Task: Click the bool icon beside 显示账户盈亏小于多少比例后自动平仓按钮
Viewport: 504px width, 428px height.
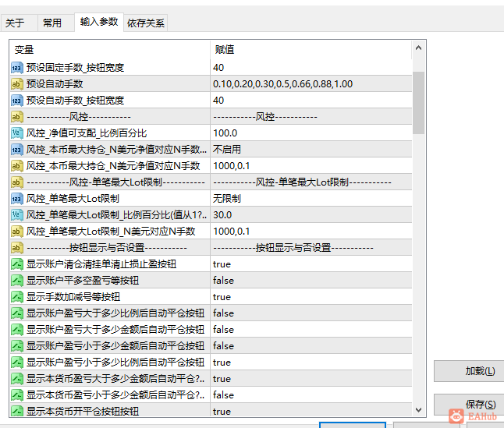Action: [16, 363]
